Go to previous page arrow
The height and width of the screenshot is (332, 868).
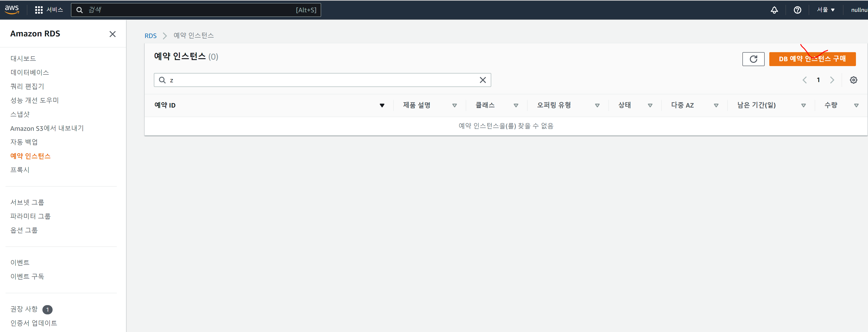pyautogui.click(x=805, y=80)
